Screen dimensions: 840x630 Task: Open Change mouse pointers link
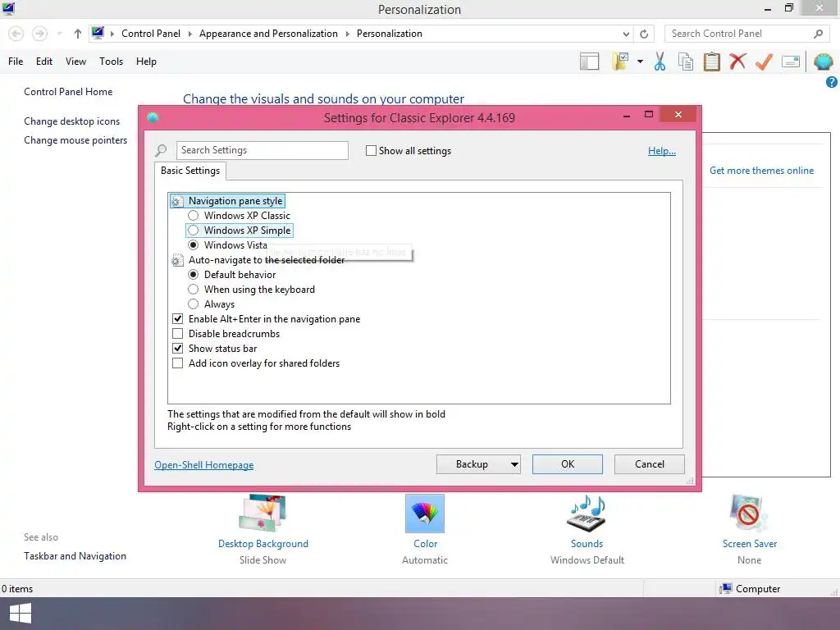(x=75, y=140)
